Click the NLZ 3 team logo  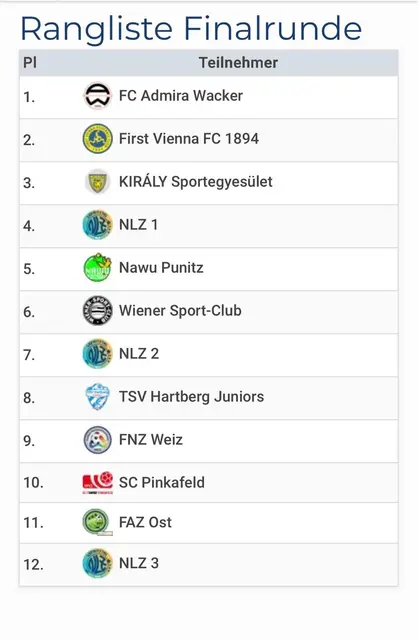pyautogui.click(x=97, y=564)
